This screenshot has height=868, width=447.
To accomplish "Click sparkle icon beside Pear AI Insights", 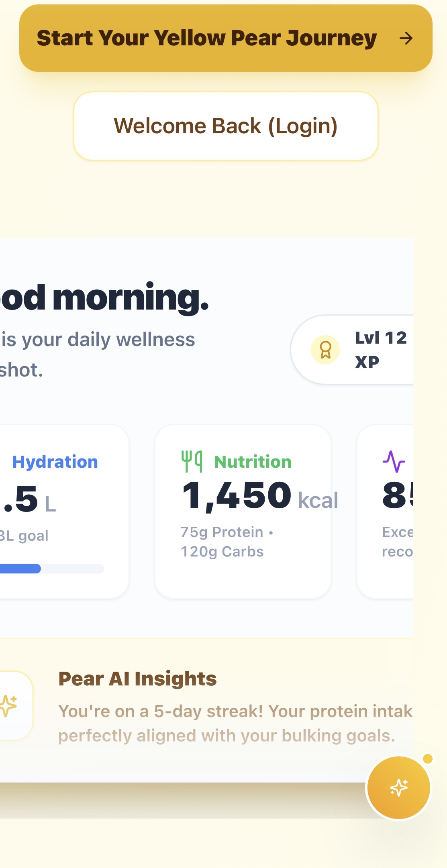I will (9, 705).
